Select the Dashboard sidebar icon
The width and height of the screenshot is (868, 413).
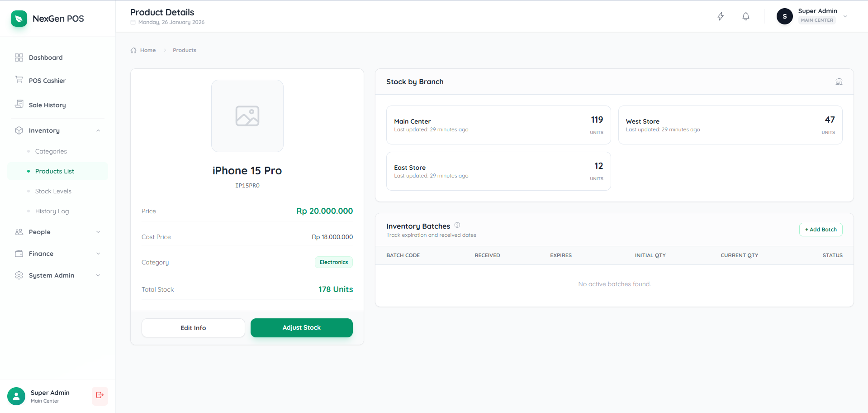(x=19, y=58)
